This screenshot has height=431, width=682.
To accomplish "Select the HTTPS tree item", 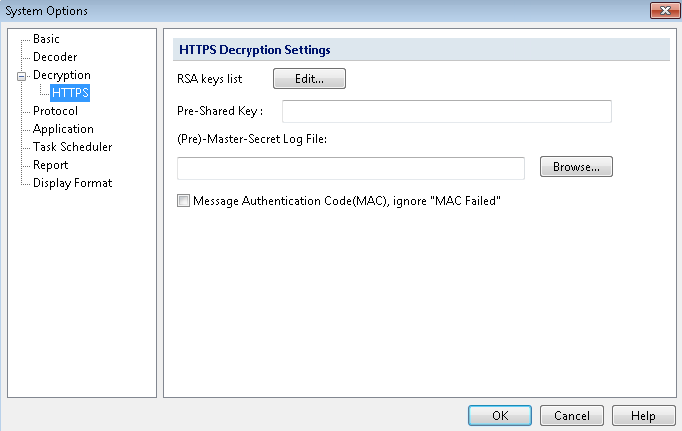I will pyautogui.click(x=70, y=93).
